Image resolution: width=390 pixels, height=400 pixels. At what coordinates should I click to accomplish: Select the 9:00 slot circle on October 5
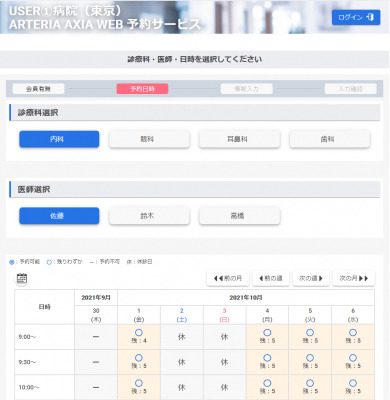(310, 333)
